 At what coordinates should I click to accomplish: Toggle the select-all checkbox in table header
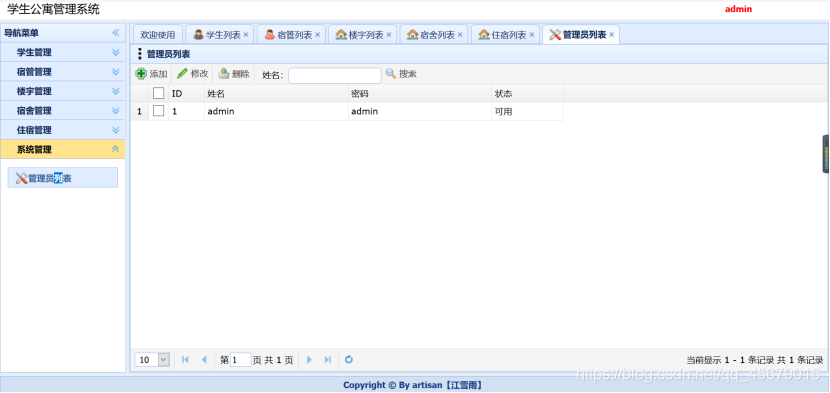[x=158, y=93]
